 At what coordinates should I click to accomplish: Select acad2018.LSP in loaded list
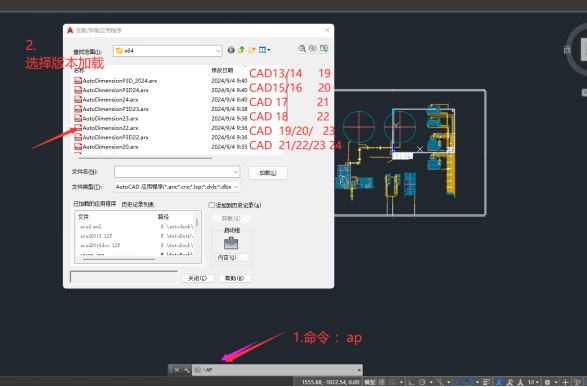tap(96, 236)
